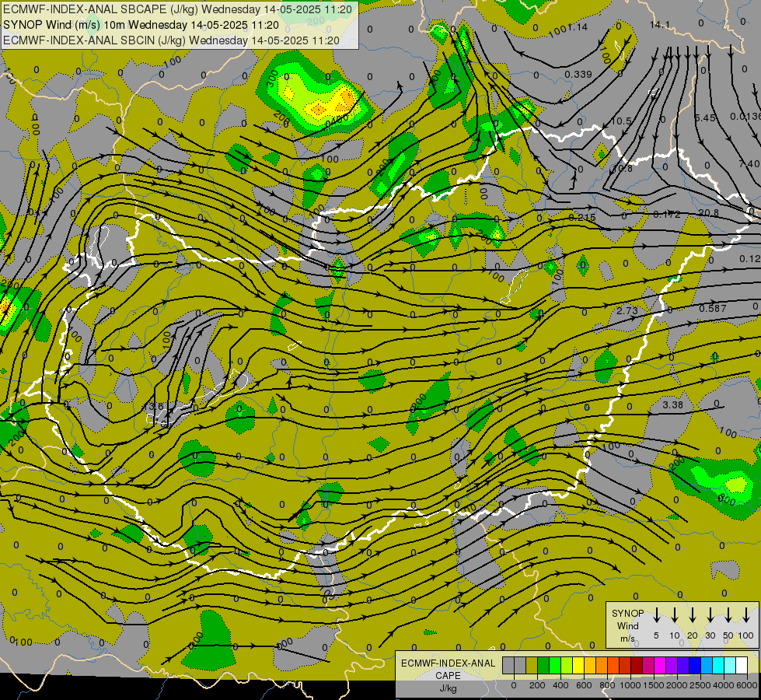The width and height of the screenshot is (761, 700).
Task: Click the 50 m/s wind arrow in legend
Action: [728, 615]
